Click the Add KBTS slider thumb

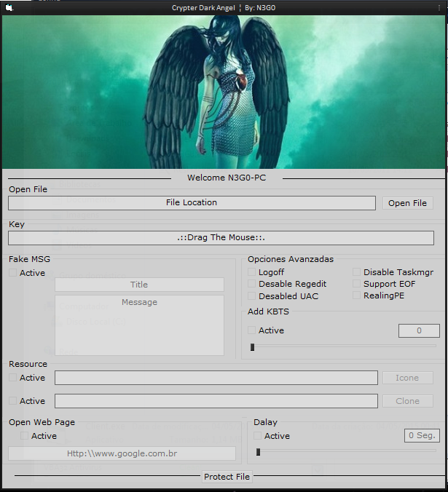253,347
